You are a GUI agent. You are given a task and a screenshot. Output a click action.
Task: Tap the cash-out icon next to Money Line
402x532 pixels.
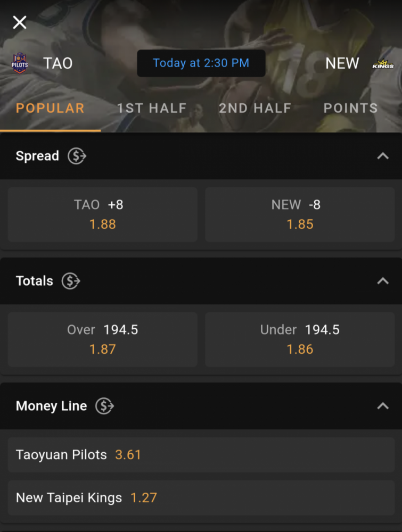[x=104, y=406]
